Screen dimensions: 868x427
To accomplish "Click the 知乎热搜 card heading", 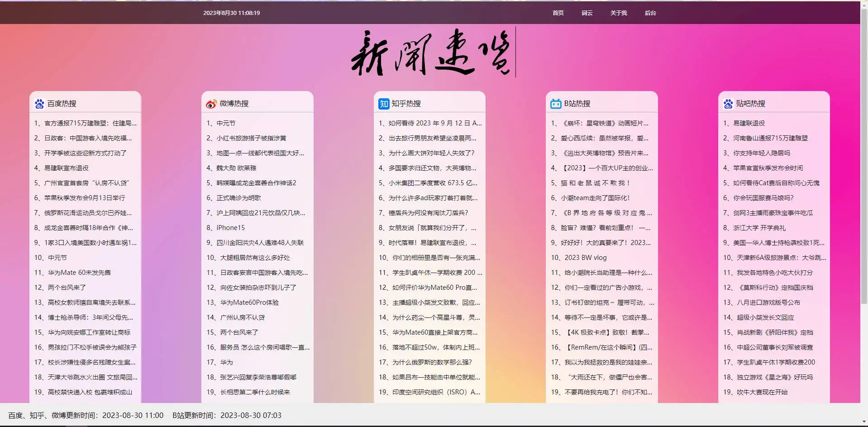I will (406, 104).
